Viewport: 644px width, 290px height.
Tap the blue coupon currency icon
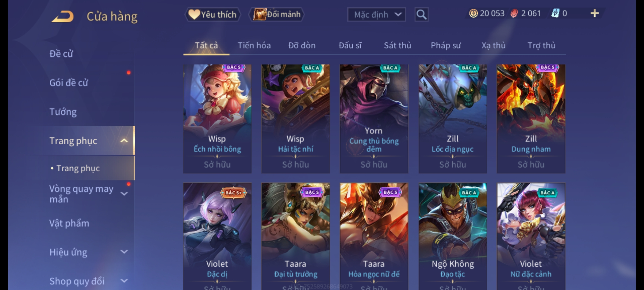click(x=555, y=13)
